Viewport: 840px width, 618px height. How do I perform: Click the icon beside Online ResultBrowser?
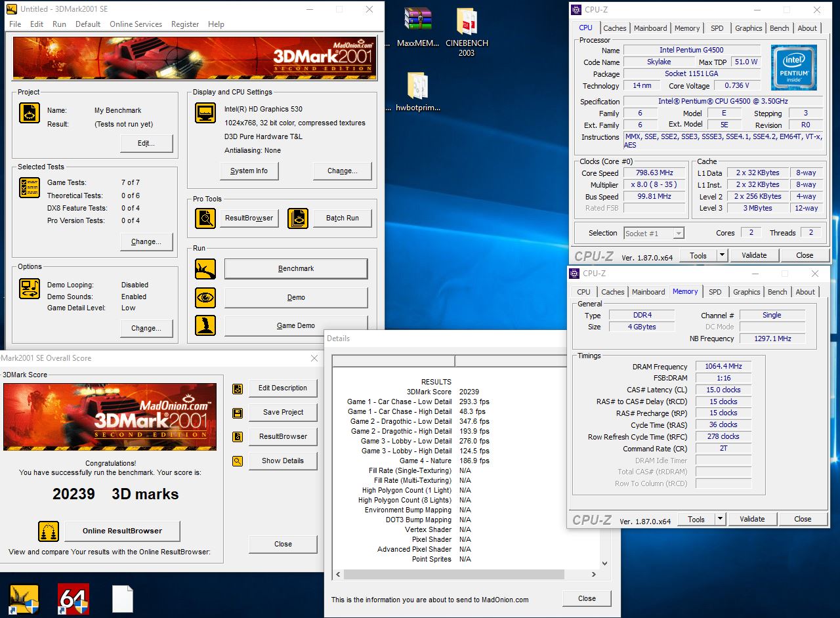pos(49,531)
